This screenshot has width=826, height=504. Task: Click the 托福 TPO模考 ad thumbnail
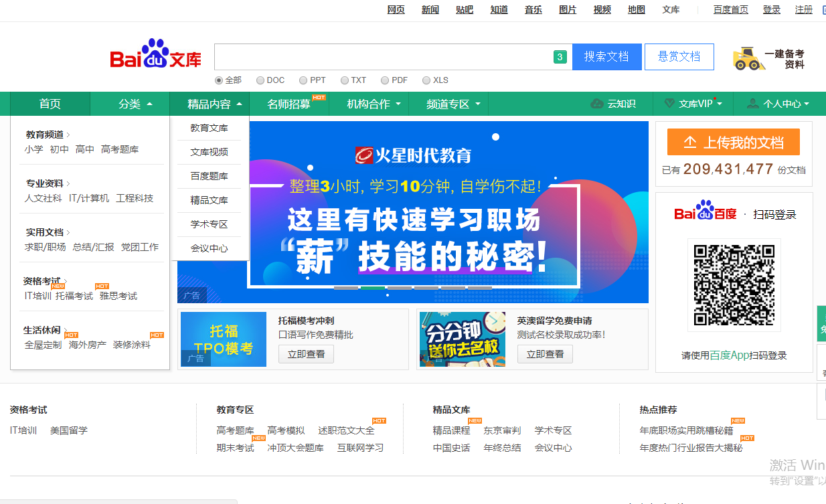224,339
